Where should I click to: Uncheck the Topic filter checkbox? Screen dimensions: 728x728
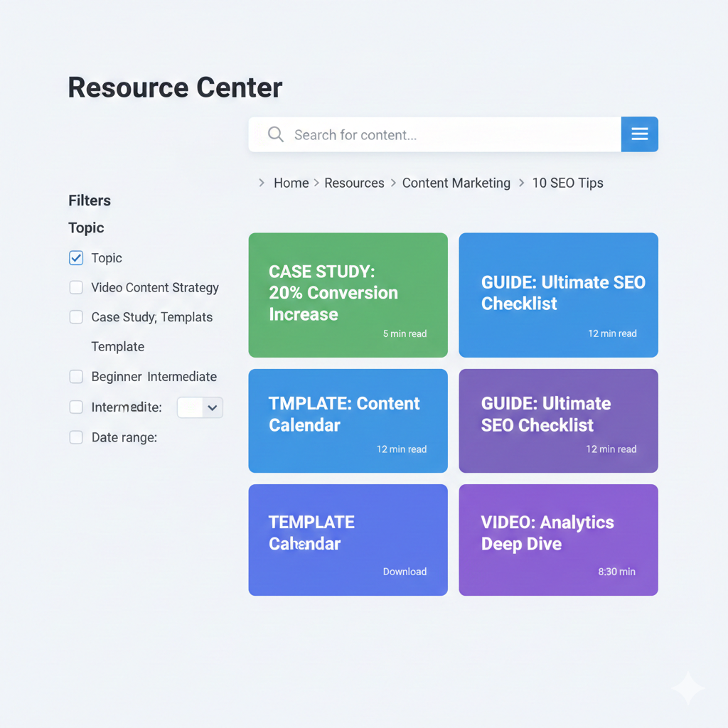76,258
